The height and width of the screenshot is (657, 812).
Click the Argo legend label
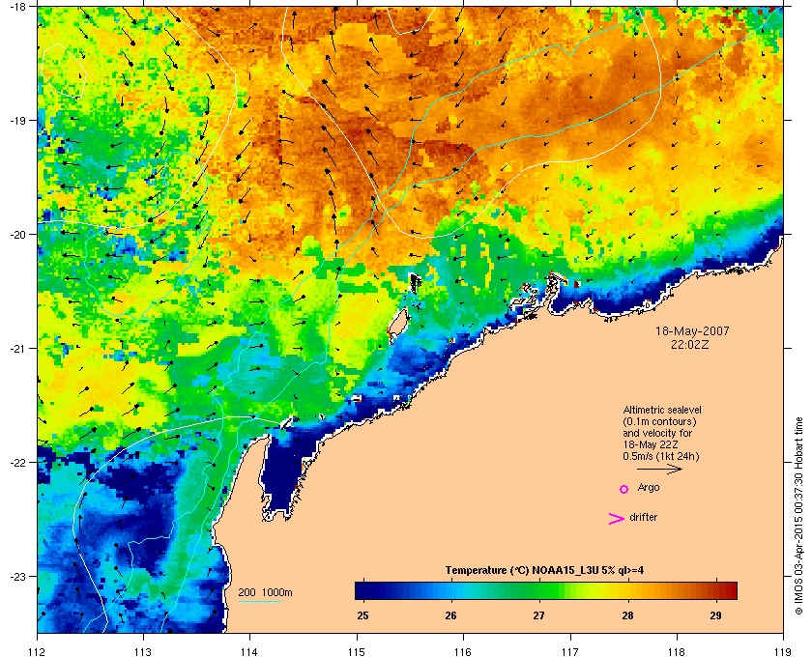[x=649, y=488]
